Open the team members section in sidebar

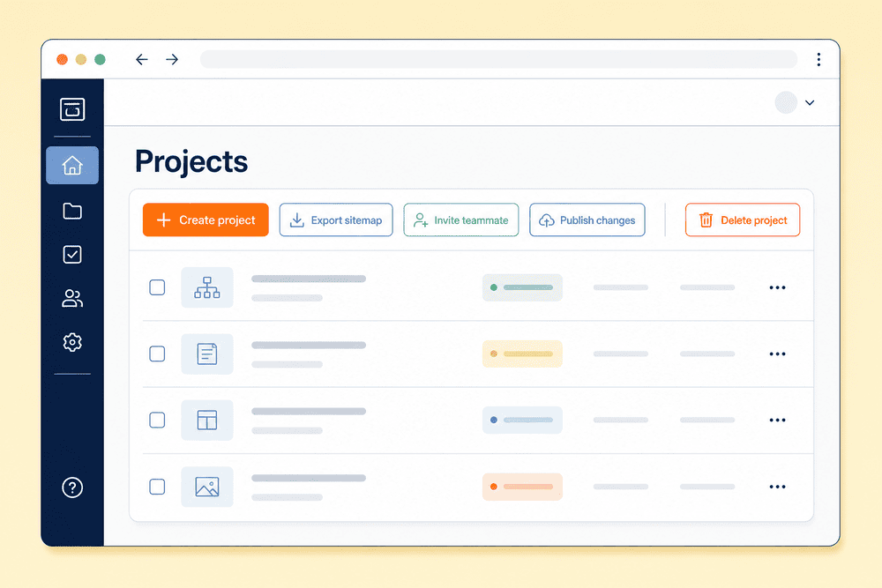click(72, 299)
